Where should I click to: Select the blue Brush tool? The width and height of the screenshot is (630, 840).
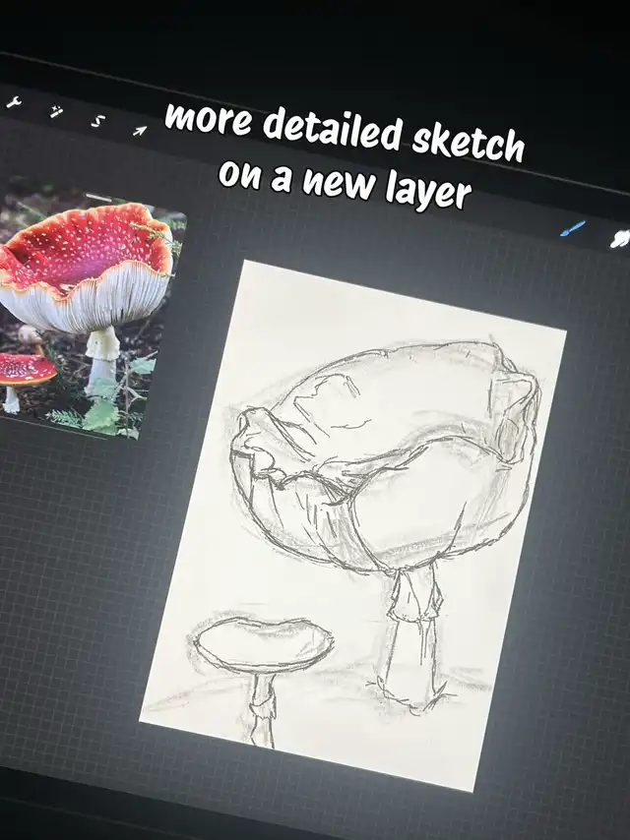click(572, 229)
